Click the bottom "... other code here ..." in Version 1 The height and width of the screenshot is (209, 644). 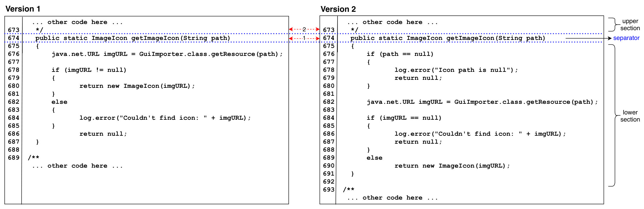[x=77, y=166]
